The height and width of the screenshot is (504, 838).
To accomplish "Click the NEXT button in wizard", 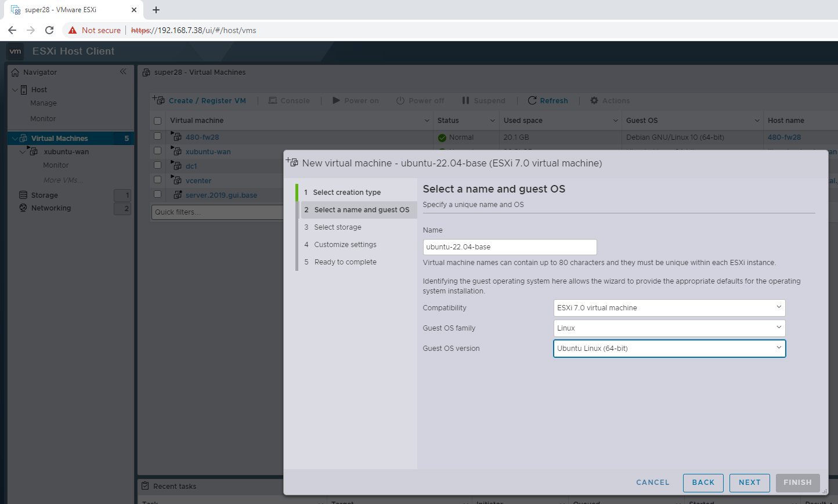I will 750,483.
